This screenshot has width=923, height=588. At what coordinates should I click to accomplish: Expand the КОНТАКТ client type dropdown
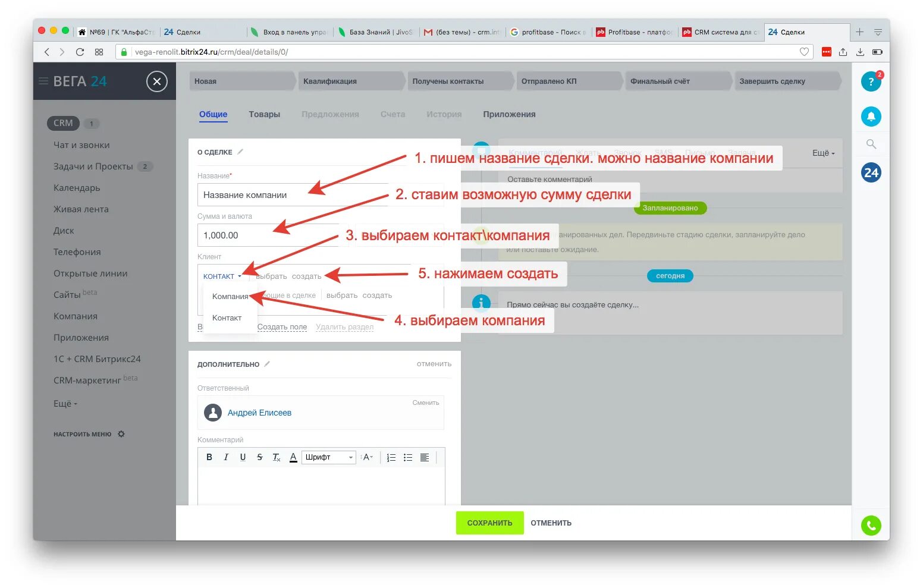(x=222, y=276)
